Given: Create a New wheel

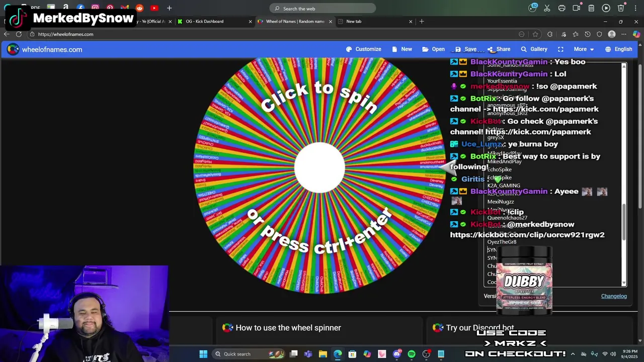Looking at the screenshot, I should coord(401,49).
